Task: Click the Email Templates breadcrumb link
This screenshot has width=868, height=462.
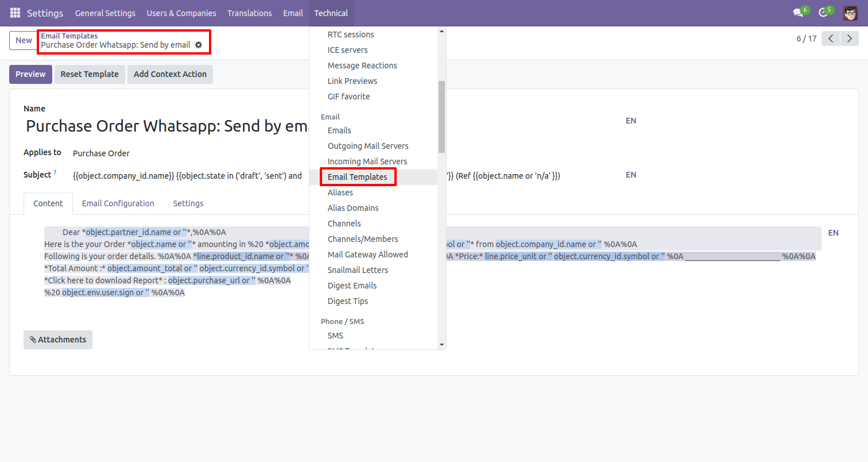Action: point(69,36)
